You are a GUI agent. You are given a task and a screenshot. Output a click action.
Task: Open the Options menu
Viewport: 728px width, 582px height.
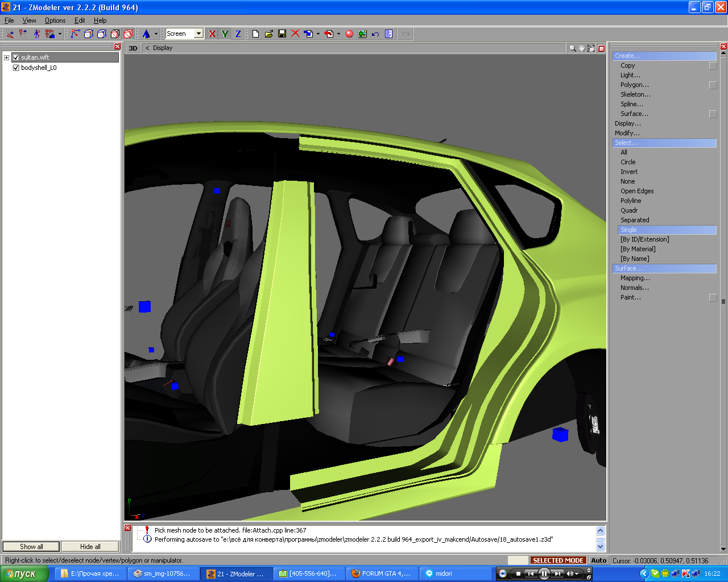click(55, 20)
